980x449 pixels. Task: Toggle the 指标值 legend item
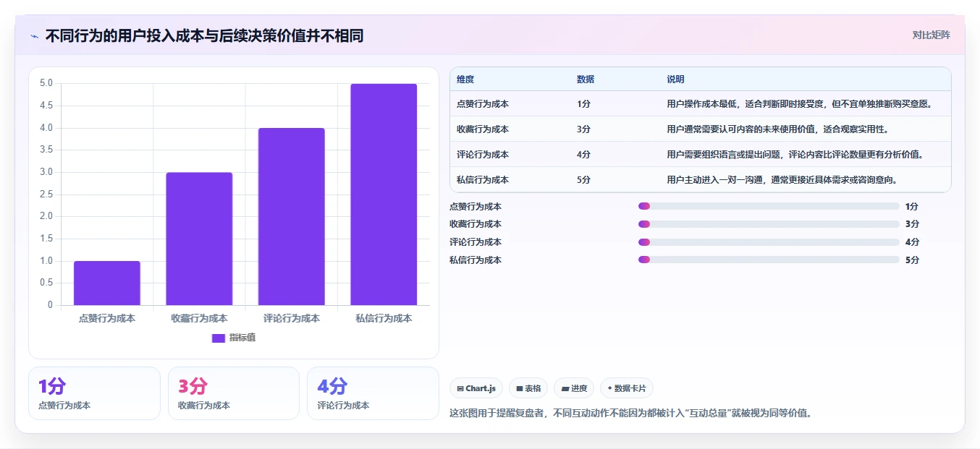click(x=234, y=338)
